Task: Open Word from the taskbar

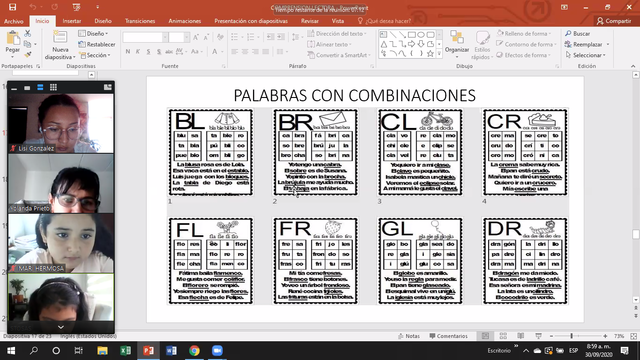Action: tap(171, 351)
